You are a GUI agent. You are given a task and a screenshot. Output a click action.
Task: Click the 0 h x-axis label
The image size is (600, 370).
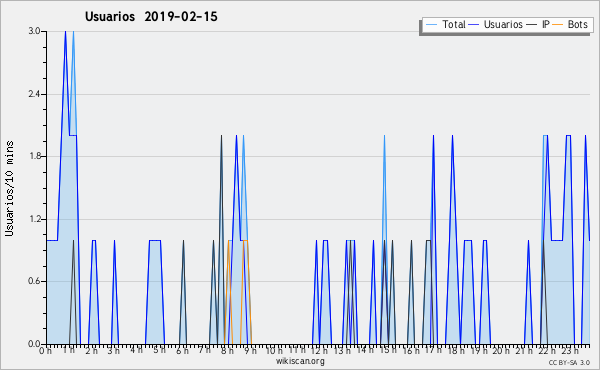tap(46, 351)
